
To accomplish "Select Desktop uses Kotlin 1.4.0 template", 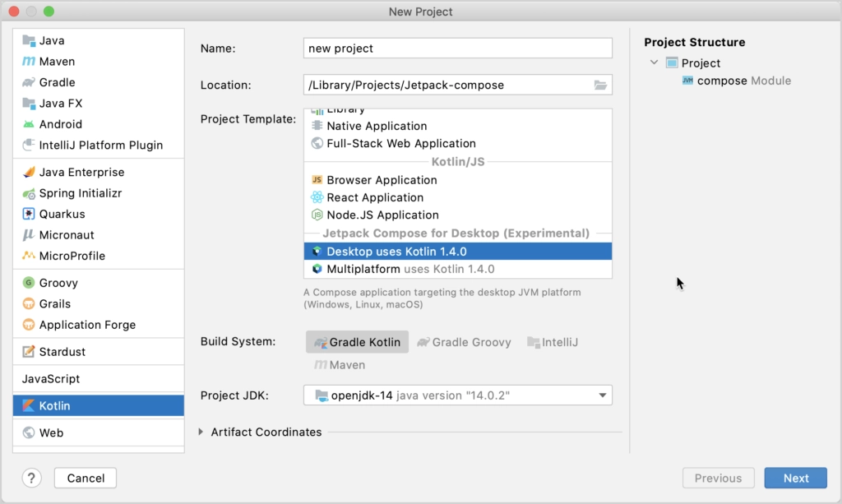I will [x=457, y=252].
